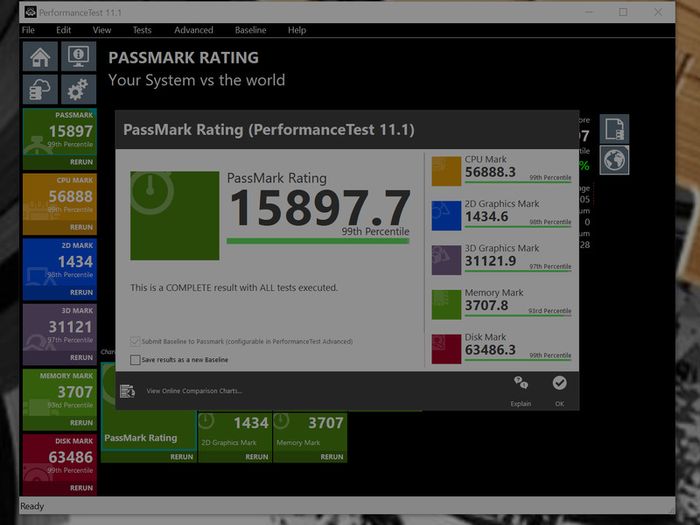Rerun the Disk Mark sidebar test
The height and width of the screenshot is (525, 700).
(81, 488)
